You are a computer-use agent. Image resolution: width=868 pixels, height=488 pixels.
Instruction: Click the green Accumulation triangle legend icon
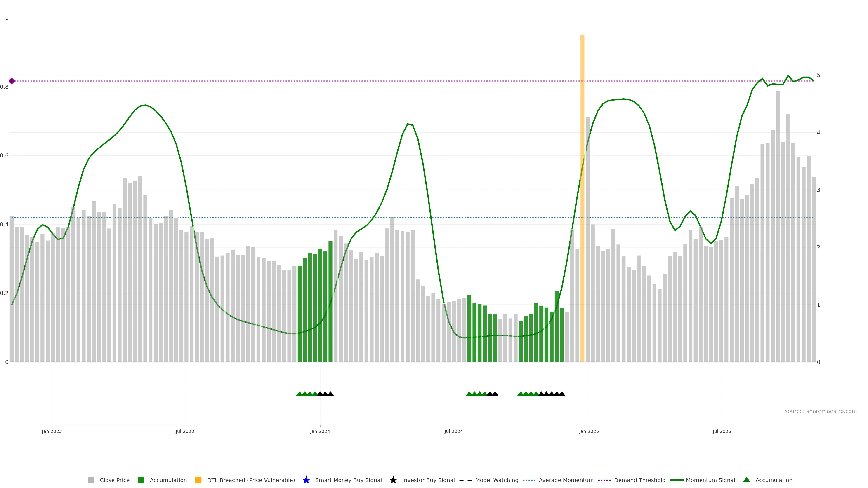tap(746, 480)
